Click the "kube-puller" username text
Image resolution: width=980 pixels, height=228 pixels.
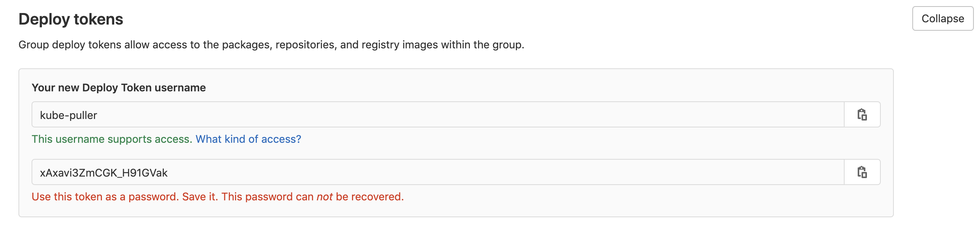pos(68,115)
